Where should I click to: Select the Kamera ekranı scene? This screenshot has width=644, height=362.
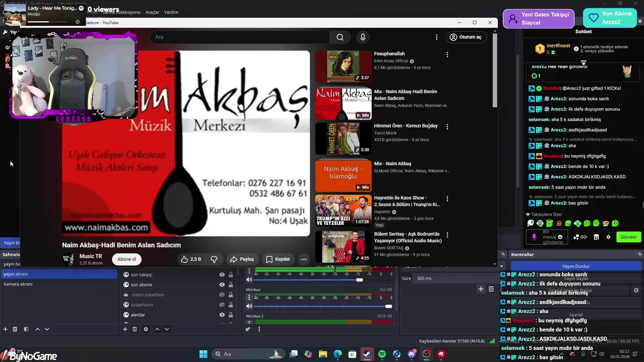tap(59, 284)
